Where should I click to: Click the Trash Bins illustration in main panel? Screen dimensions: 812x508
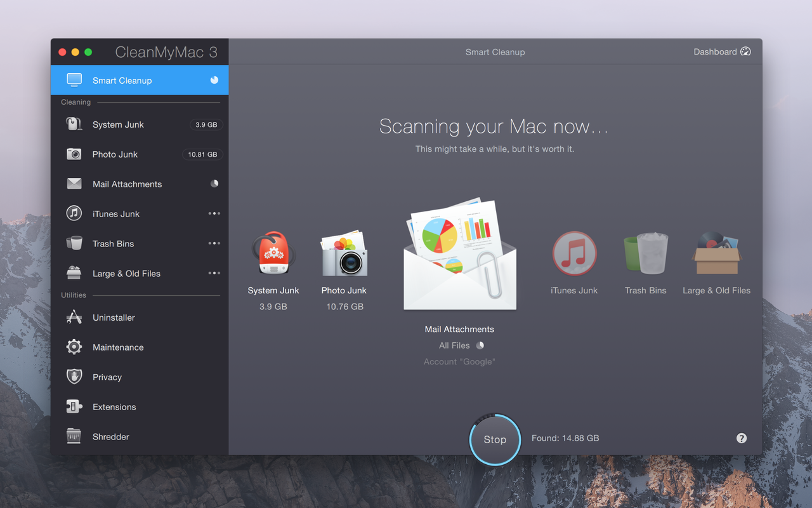pos(646,253)
